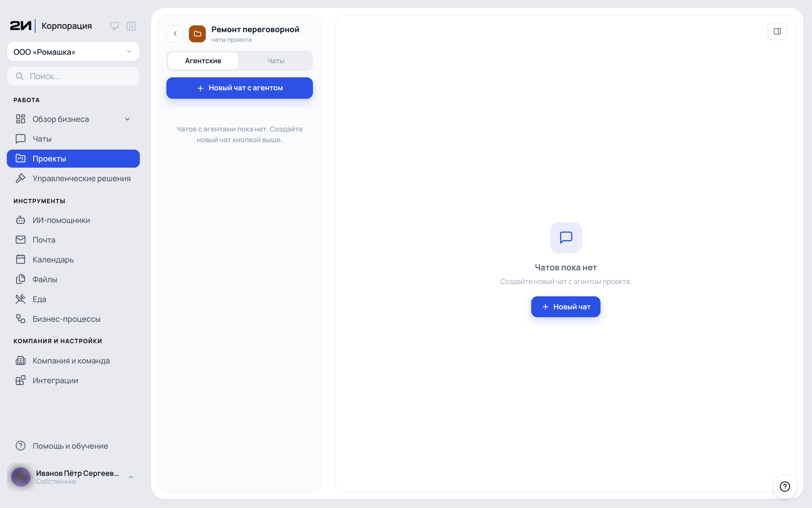Click the user avatar of Иванов Пётр
This screenshot has width=812, height=508.
point(21,477)
